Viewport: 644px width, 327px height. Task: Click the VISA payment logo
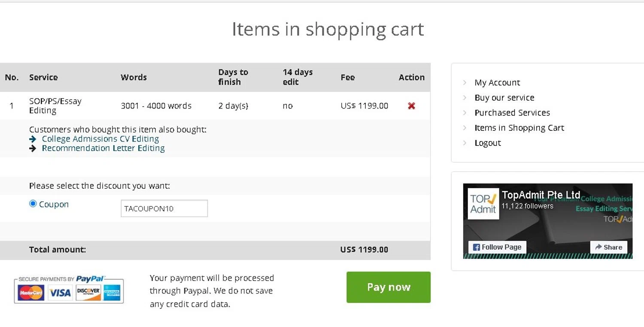tap(60, 293)
